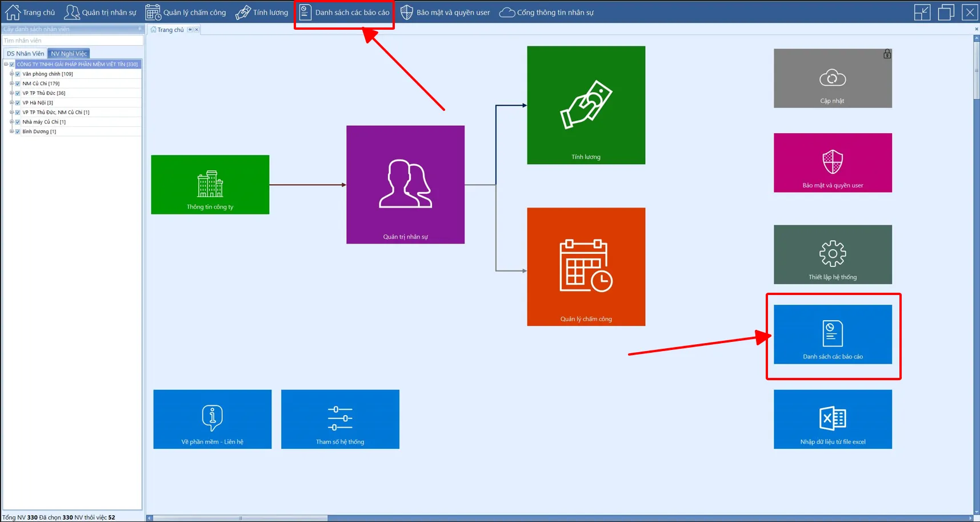Screen dimensions: 980x522
Task: Expand the NM Củ Chi [179] node
Action: pyautogui.click(x=11, y=83)
